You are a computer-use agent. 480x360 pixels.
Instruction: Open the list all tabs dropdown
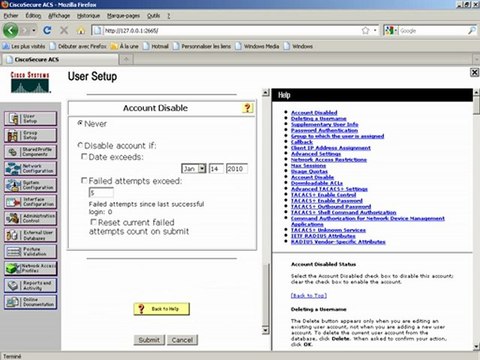[476, 59]
